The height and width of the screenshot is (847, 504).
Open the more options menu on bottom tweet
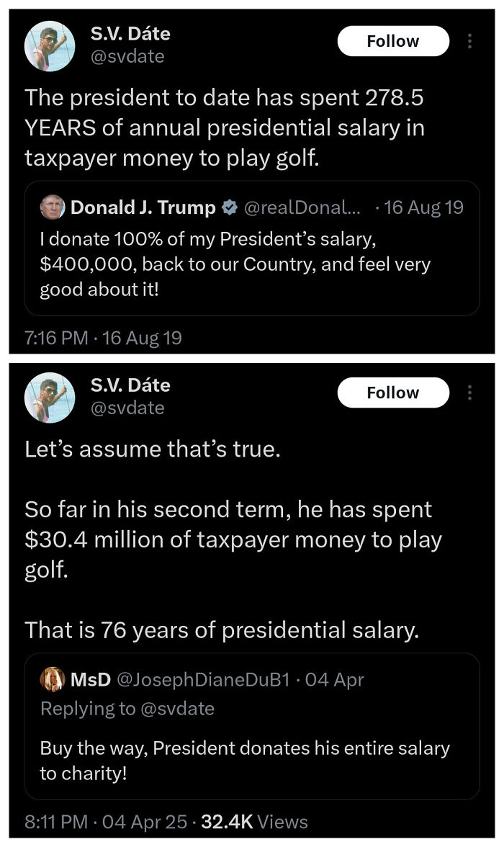pyautogui.click(x=469, y=393)
